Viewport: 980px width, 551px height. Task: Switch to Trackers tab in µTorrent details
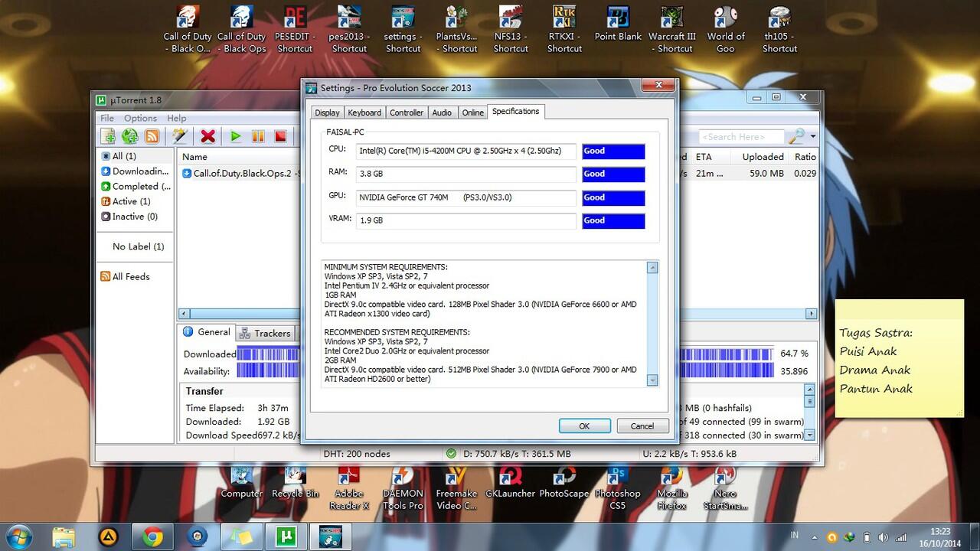tap(264, 333)
